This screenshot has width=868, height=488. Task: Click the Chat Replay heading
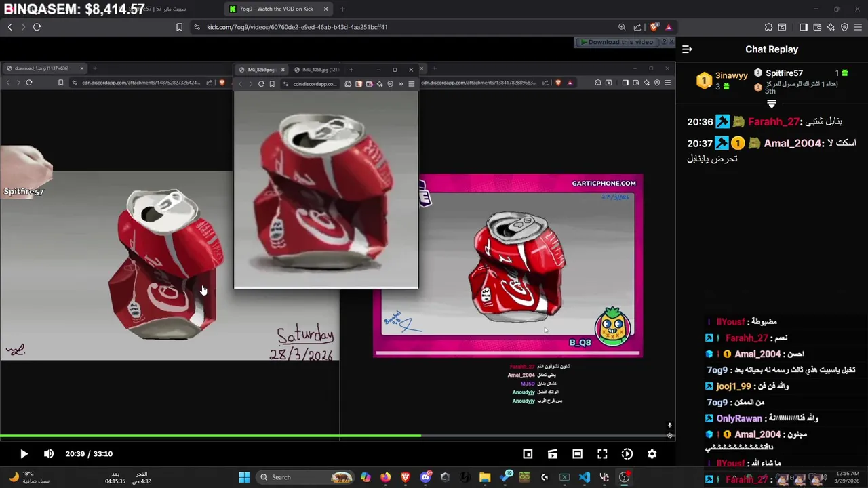(772, 49)
